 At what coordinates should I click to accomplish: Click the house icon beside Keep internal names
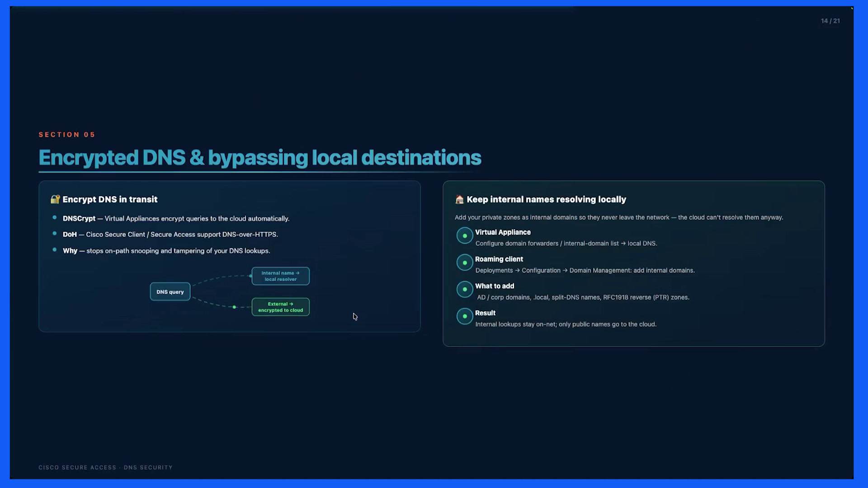(x=459, y=199)
